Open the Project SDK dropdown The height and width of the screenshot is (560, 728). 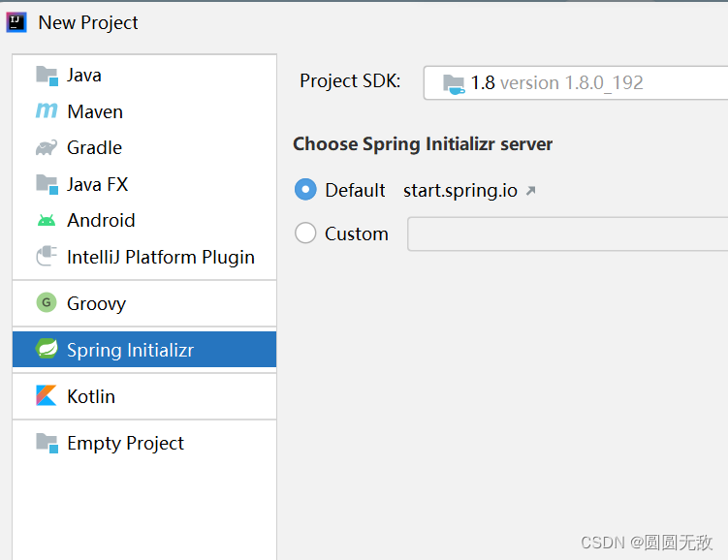pos(576,83)
